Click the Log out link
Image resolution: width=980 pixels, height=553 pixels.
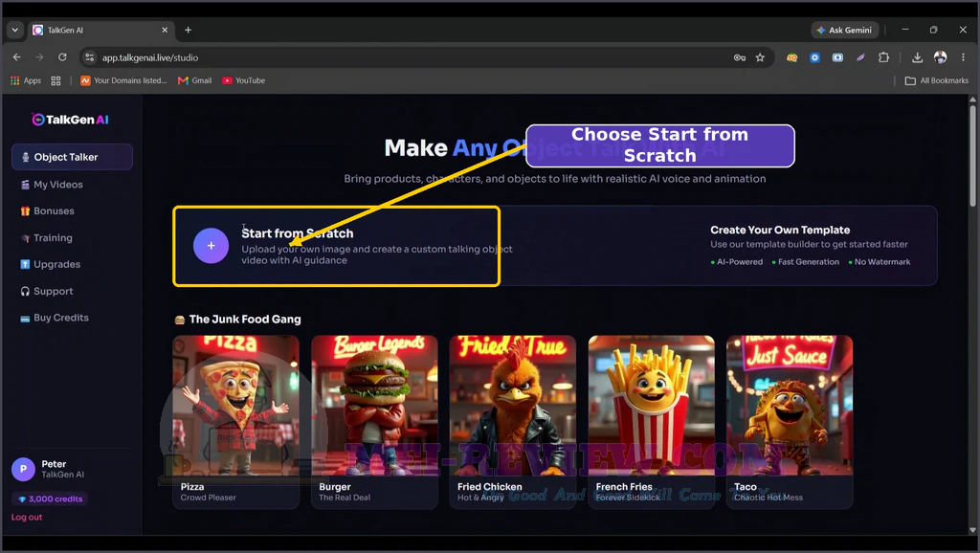point(27,518)
